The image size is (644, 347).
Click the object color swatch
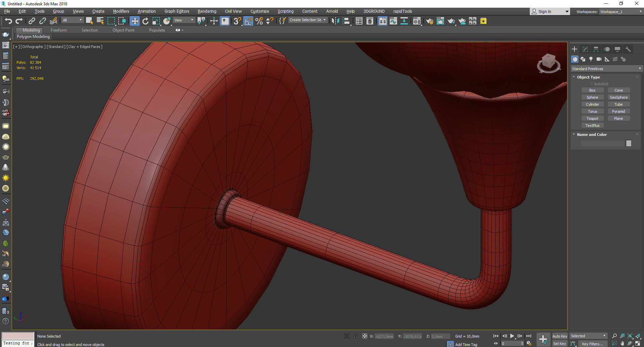pyautogui.click(x=629, y=143)
